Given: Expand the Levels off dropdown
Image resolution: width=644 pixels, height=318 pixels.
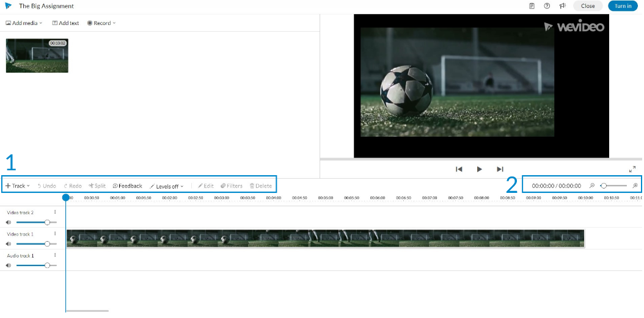Looking at the screenshot, I should click(x=166, y=186).
